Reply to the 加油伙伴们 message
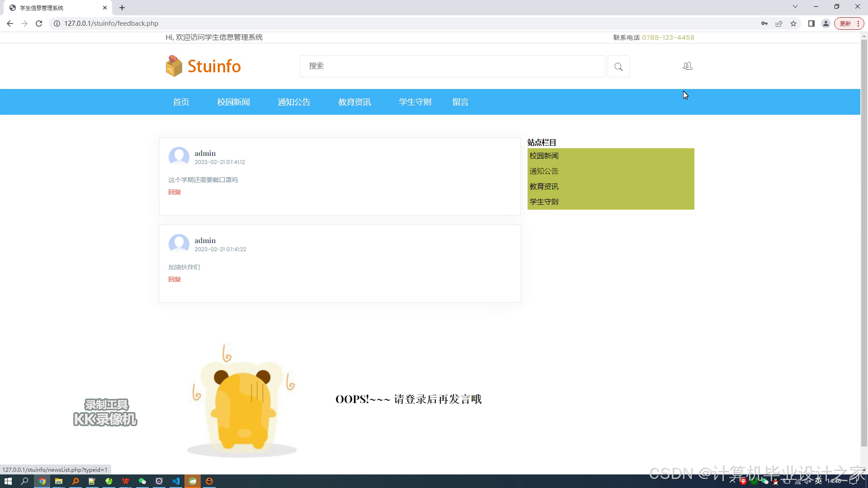 pyautogui.click(x=175, y=279)
